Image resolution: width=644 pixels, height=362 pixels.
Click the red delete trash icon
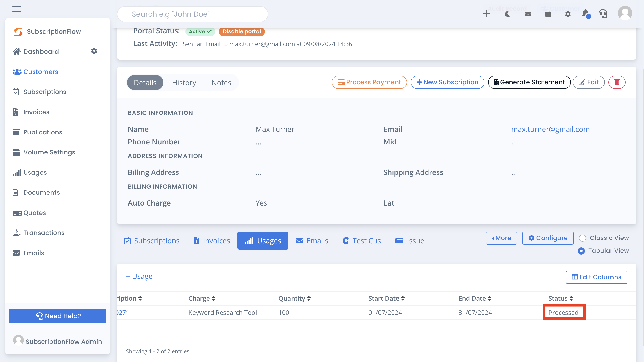tap(617, 82)
